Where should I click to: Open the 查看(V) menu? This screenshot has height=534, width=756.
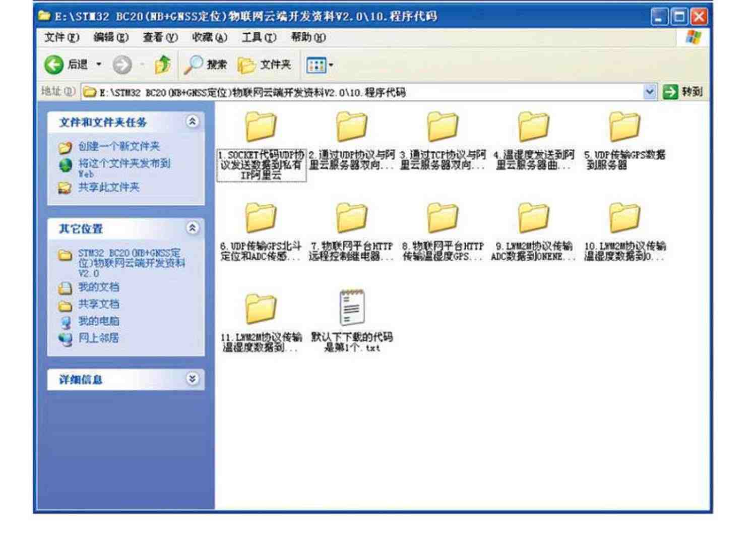tap(160, 37)
